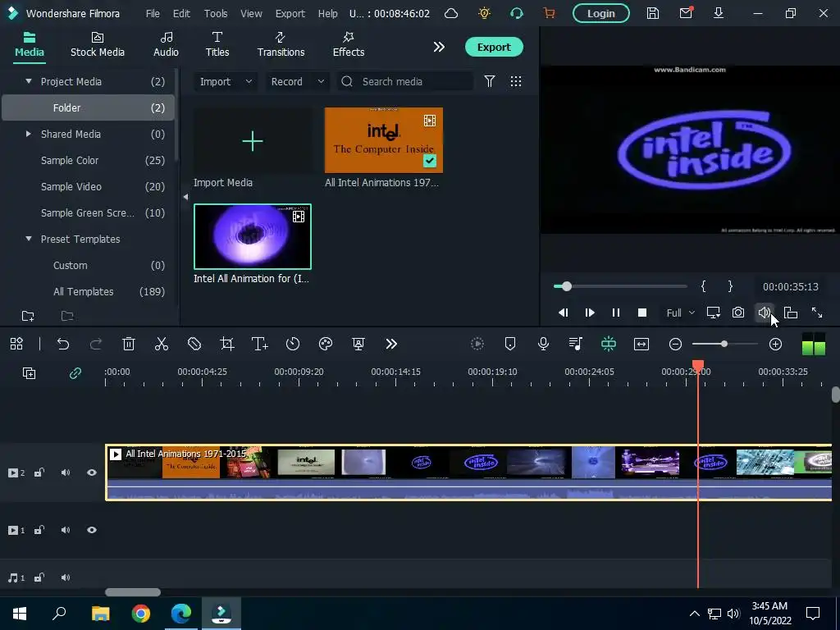Open the download icon in title bar
Viewport: 840px width, 630px height.
[719, 13]
